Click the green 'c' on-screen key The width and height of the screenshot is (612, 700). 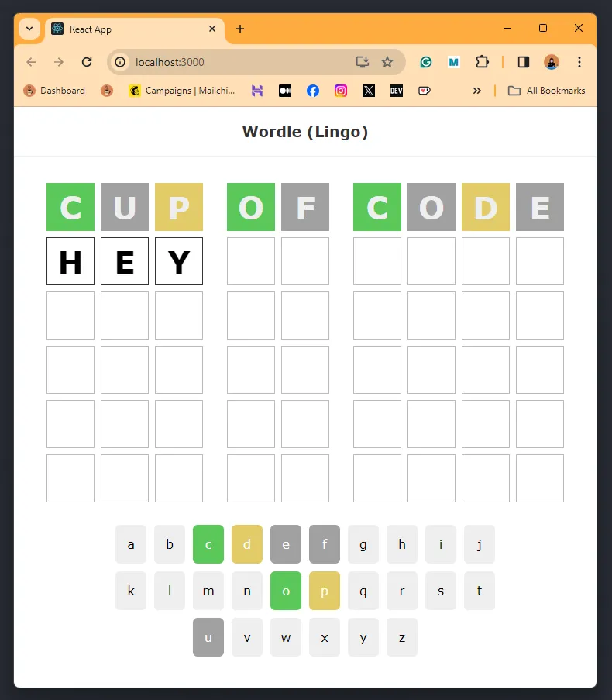pos(208,544)
